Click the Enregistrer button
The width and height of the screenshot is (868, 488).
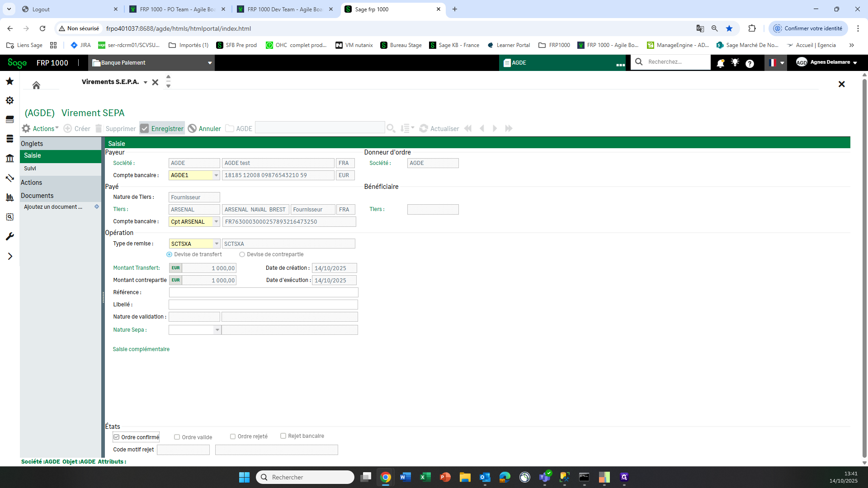coord(162,128)
